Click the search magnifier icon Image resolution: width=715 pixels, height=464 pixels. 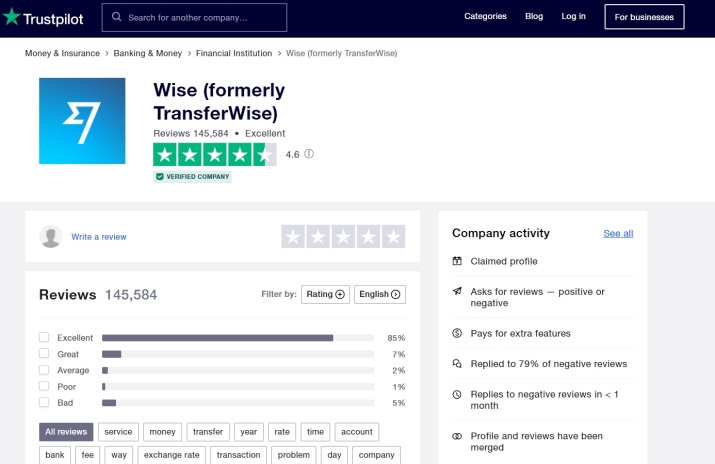[117, 17]
